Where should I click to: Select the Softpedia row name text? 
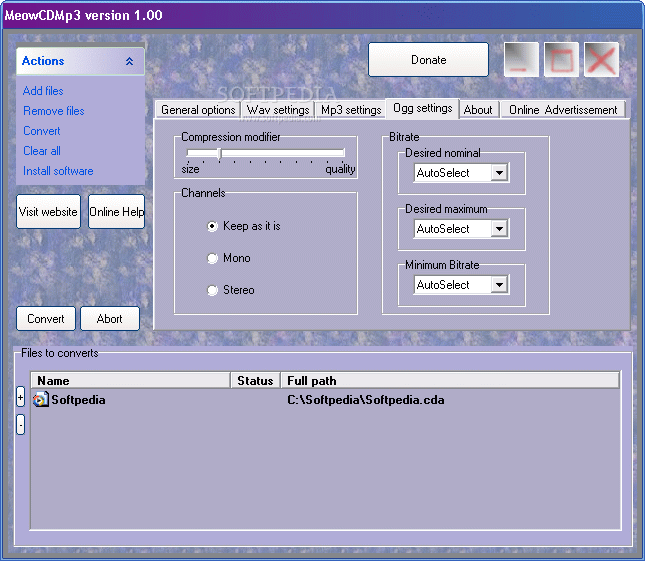(78, 400)
